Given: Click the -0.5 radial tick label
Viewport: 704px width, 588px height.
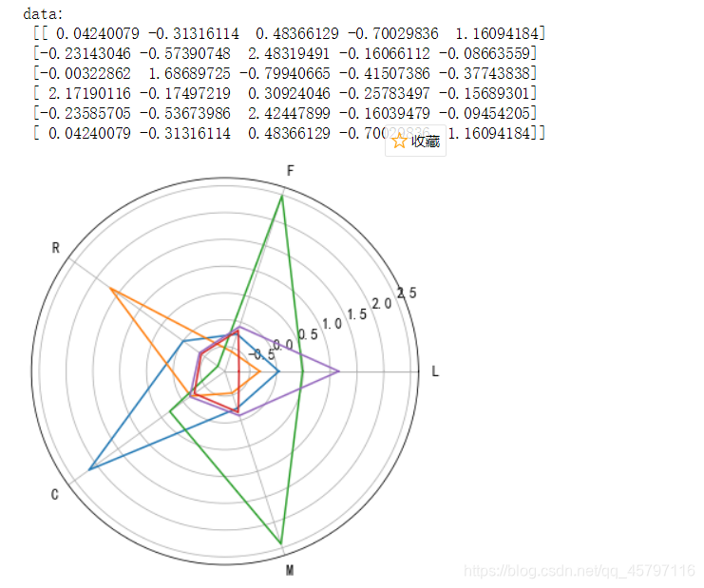Looking at the screenshot, I should pyautogui.click(x=262, y=354).
